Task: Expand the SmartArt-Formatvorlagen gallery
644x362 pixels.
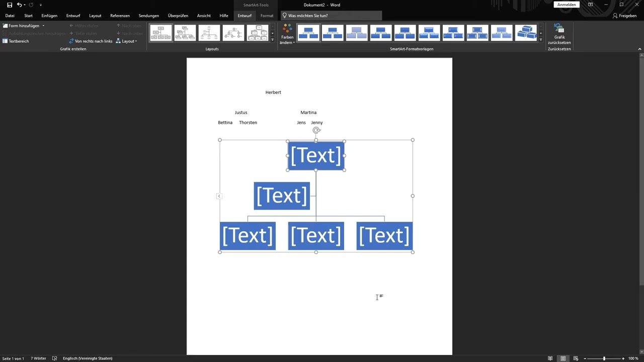Action: point(541,39)
